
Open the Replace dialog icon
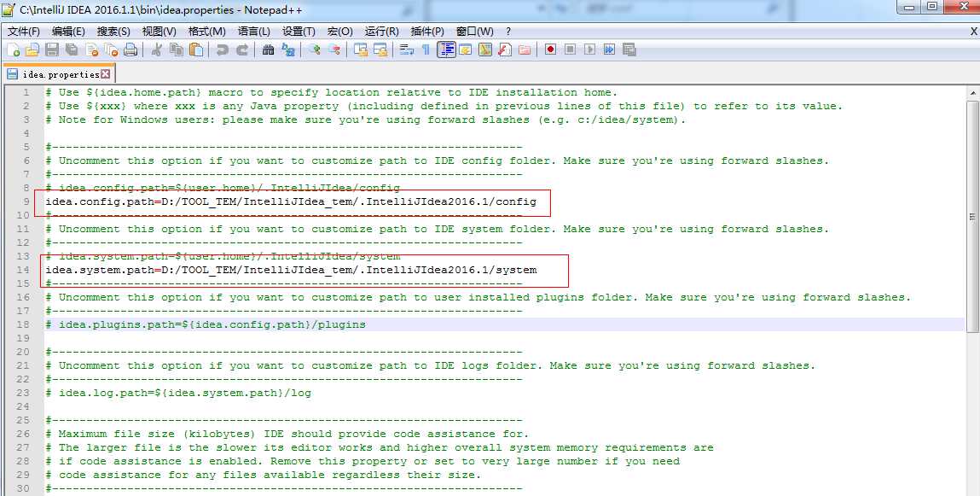pos(288,50)
